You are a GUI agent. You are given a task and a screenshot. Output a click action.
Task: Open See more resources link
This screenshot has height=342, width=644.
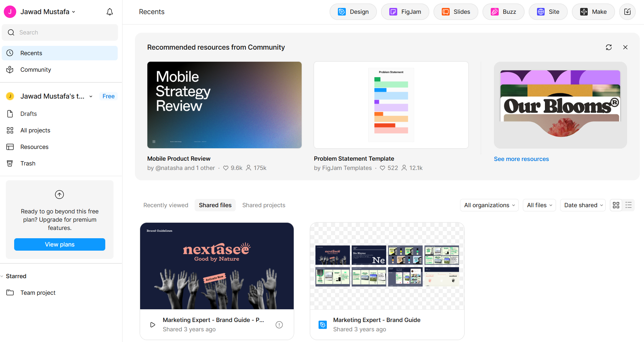521,159
